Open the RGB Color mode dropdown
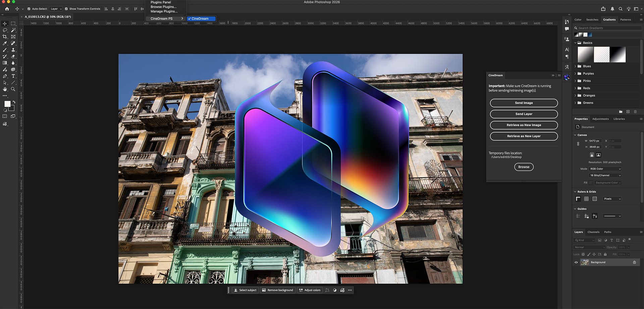 pos(605,169)
